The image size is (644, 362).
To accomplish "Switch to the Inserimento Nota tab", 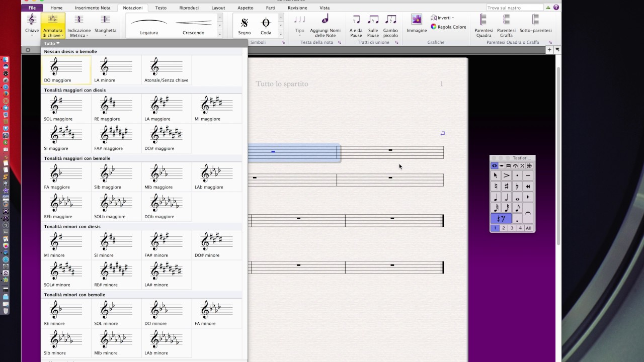I will [x=93, y=8].
